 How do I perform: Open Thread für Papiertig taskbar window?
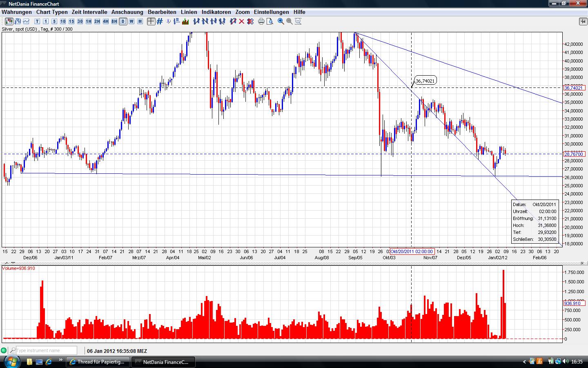[98, 362]
